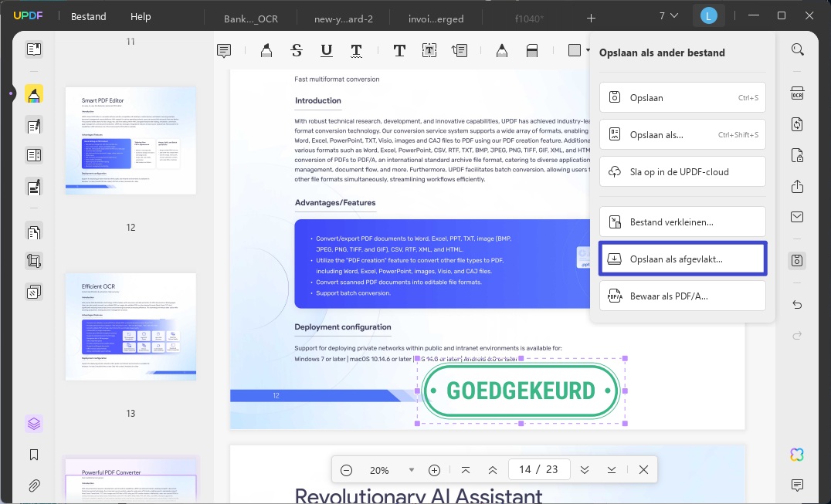Switch to the f1040* tab
The width and height of the screenshot is (831, 504).
[x=529, y=19]
